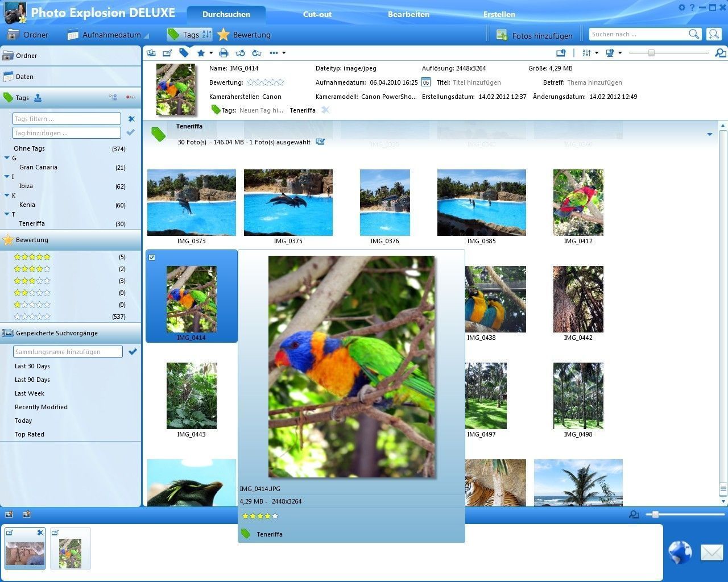Select the Last 30 Days saved search
728x582 pixels.
pyautogui.click(x=32, y=366)
